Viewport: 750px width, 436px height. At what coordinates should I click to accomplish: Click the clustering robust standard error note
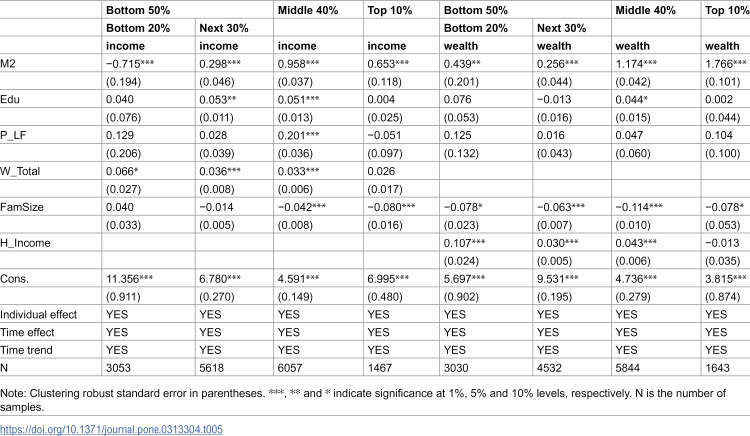click(363, 400)
